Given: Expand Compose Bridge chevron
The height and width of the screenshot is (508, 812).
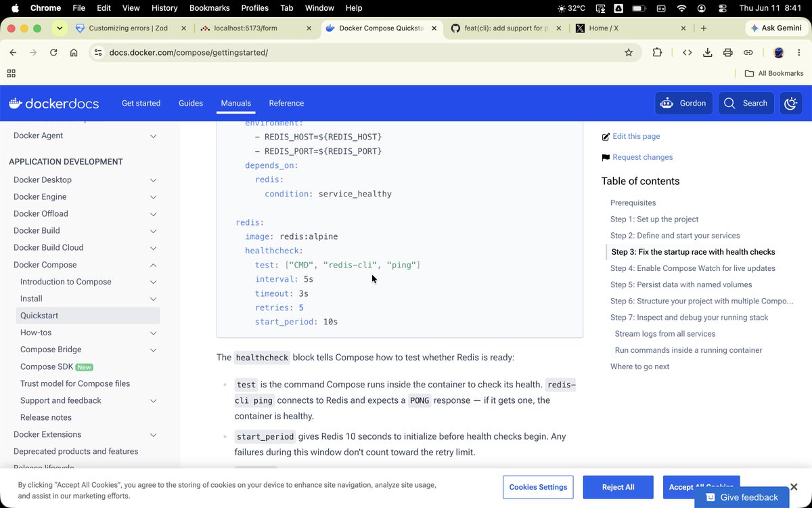Looking at the screenshot, I should (x=153, y=350).
